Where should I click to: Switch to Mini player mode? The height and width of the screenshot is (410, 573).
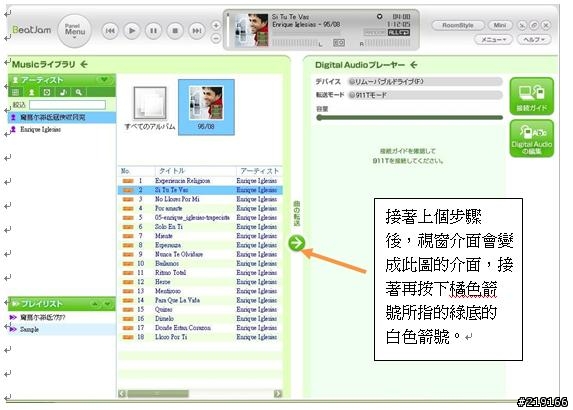coord(500,25)
